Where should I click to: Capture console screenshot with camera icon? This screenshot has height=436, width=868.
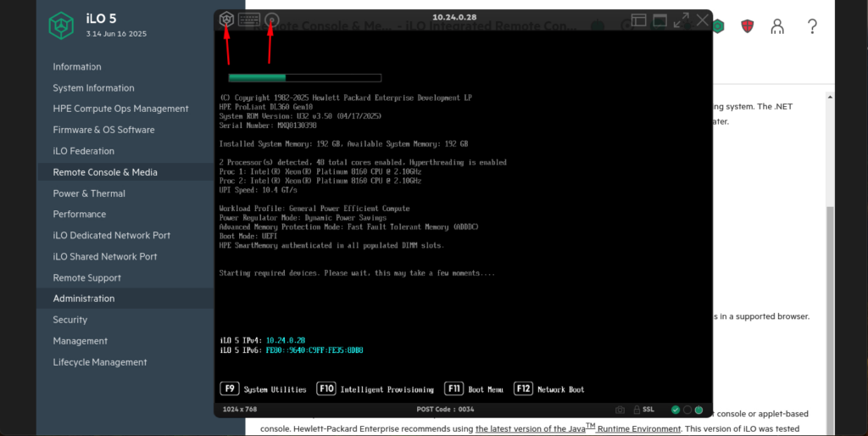620,410
